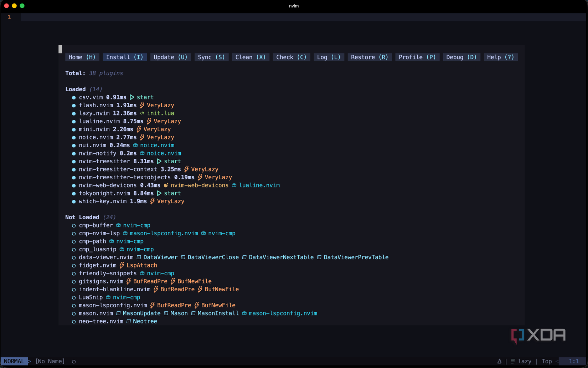Screen dimensions: 588x368
Task: Click the Loaded section heading
Action: 76,89
